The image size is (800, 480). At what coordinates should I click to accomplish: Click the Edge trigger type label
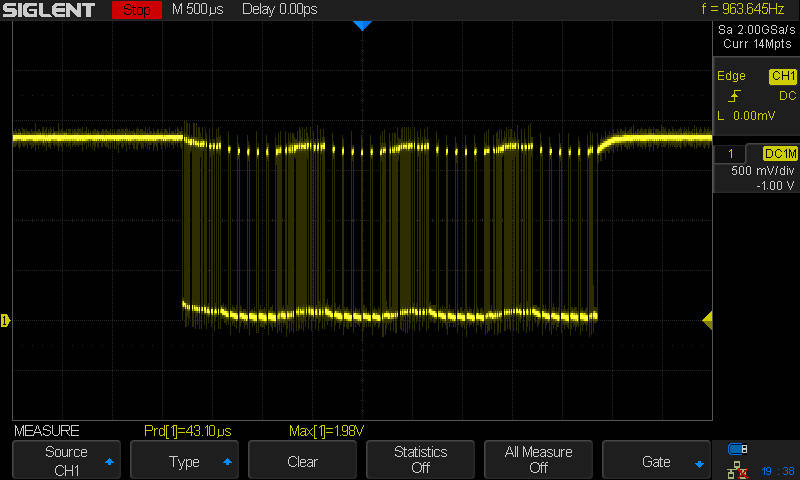(731, 76)
